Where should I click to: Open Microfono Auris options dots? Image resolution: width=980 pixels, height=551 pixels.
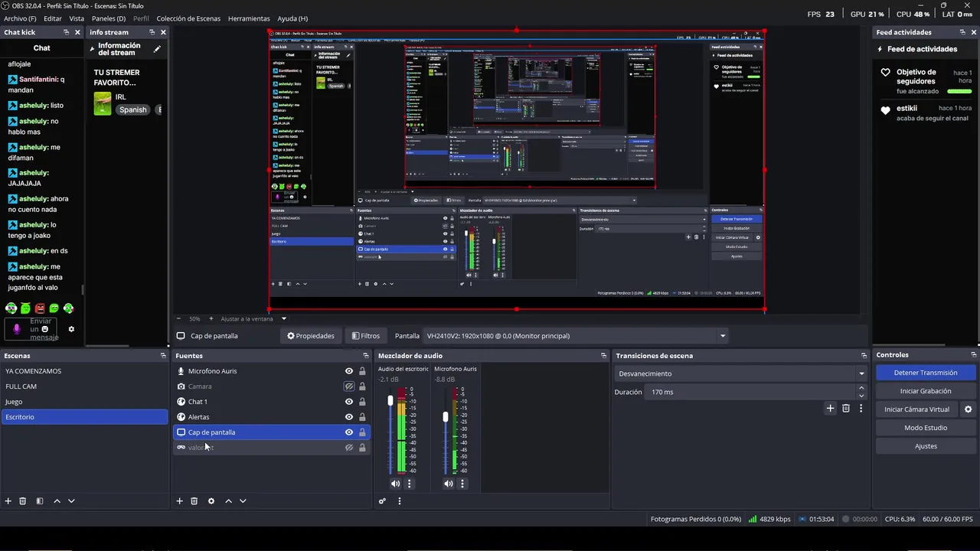coord(462,484)
